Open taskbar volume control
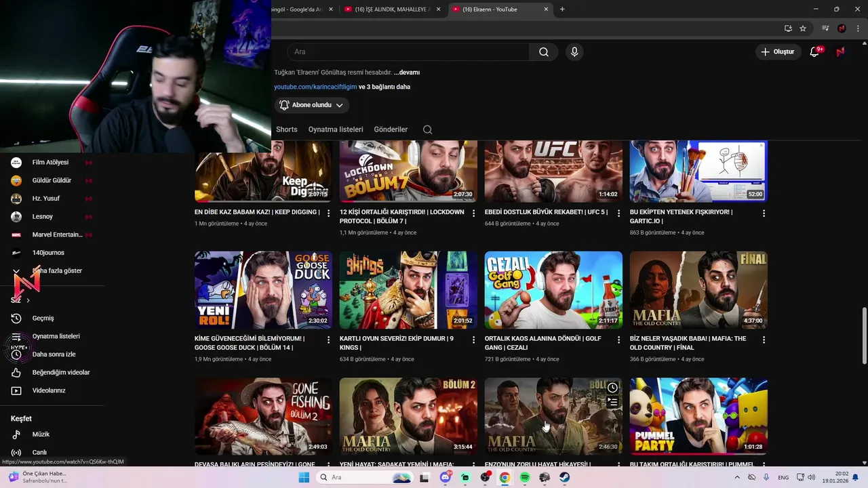 812,477
